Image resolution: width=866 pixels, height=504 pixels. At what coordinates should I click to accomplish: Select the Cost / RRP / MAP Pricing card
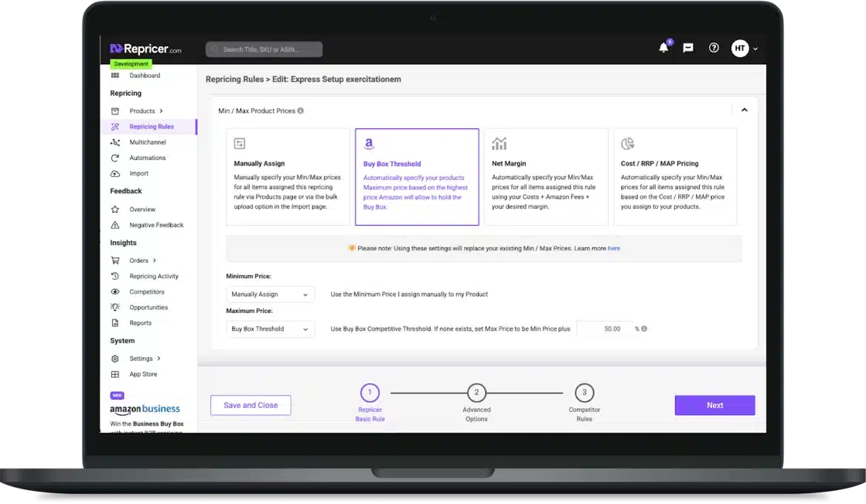coord(675,177)
